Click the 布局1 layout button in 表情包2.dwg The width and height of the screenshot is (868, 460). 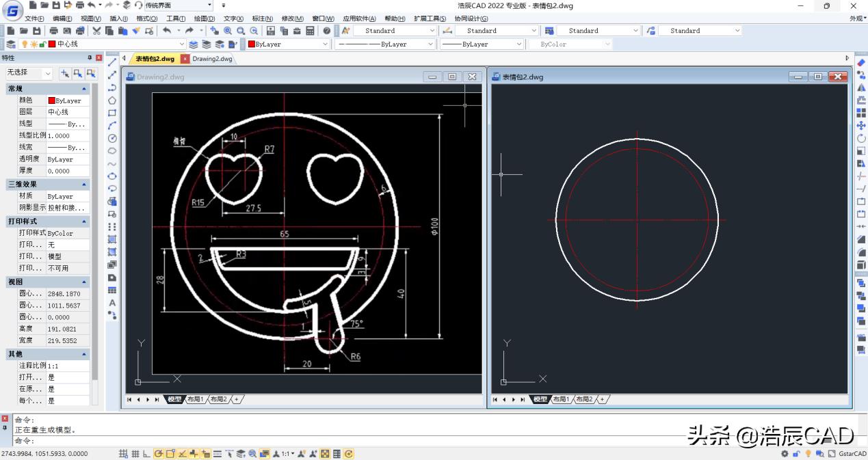pos(561,399)
